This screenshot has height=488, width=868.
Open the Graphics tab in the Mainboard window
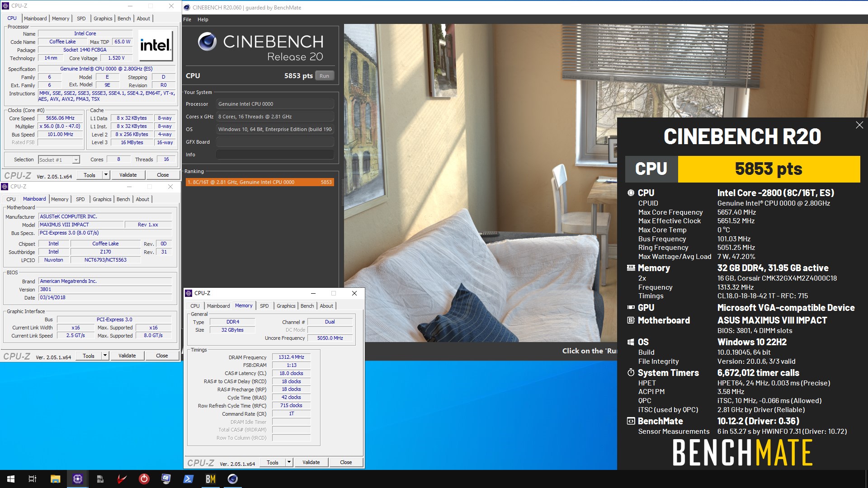pyautogui.click(x=102, y=199)
